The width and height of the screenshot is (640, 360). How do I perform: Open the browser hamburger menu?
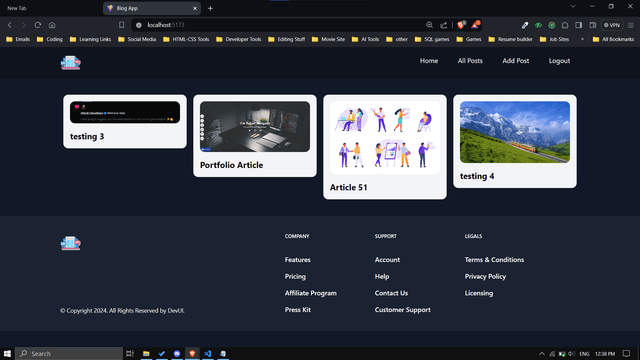point(631,25)
